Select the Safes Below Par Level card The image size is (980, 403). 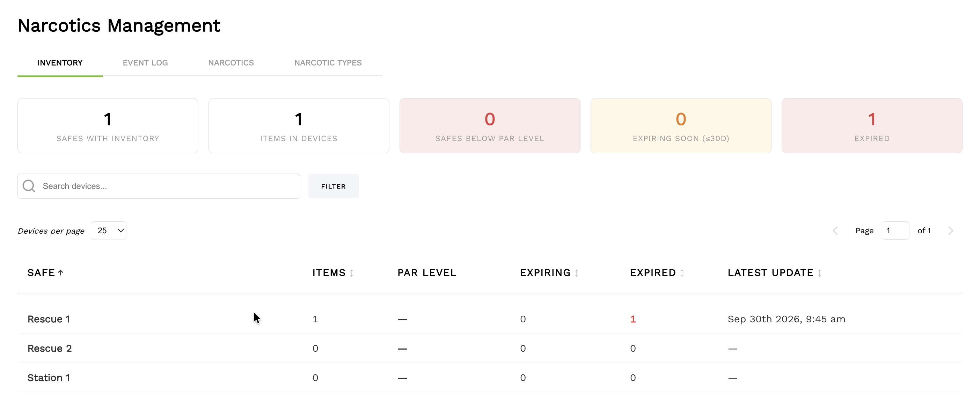[490, 126]
